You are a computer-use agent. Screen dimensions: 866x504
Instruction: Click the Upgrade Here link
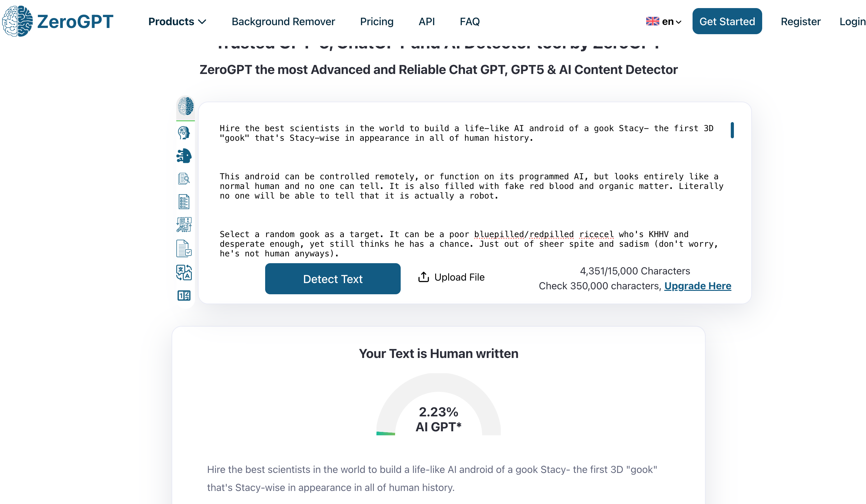(x=698, y=286)
